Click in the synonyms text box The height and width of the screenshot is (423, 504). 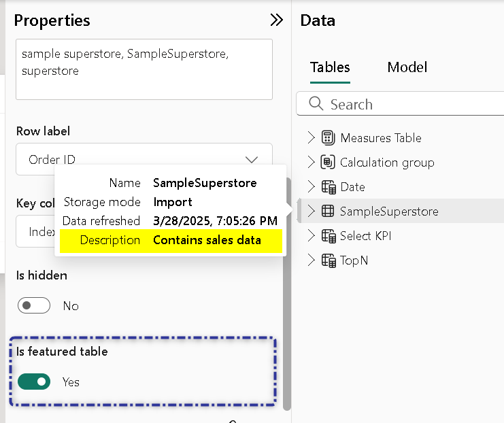pyautogui.click(x=144, y=69)
